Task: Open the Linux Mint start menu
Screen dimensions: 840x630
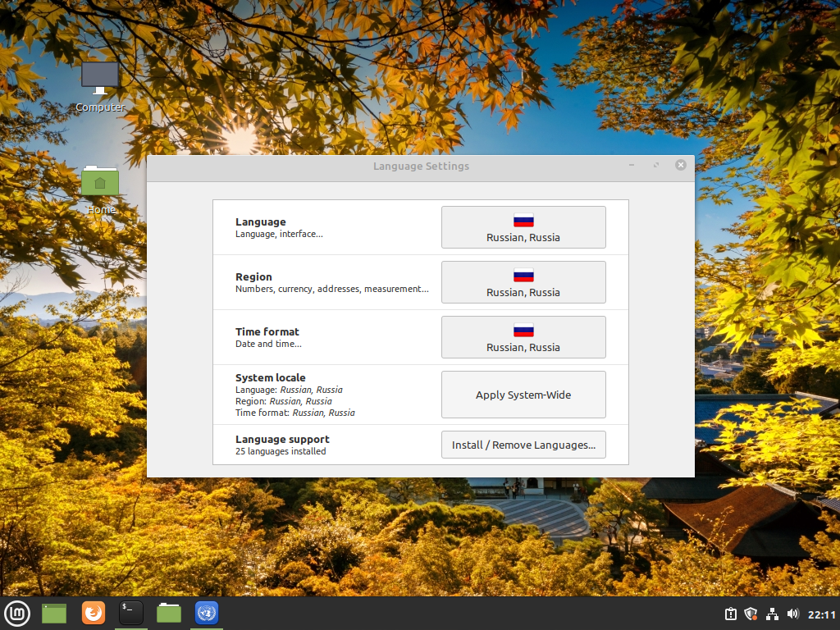Action: click(17, 614)
